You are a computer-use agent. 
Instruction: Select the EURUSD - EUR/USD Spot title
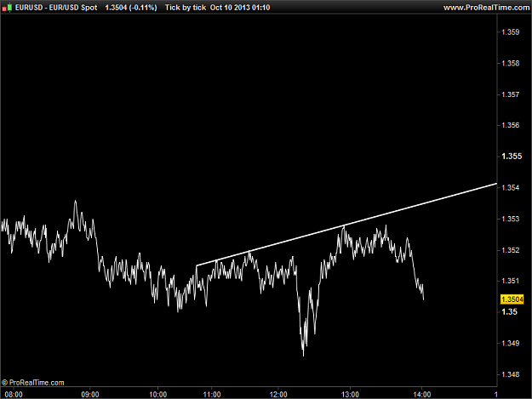pyautogui.click(x=56, y=8)
